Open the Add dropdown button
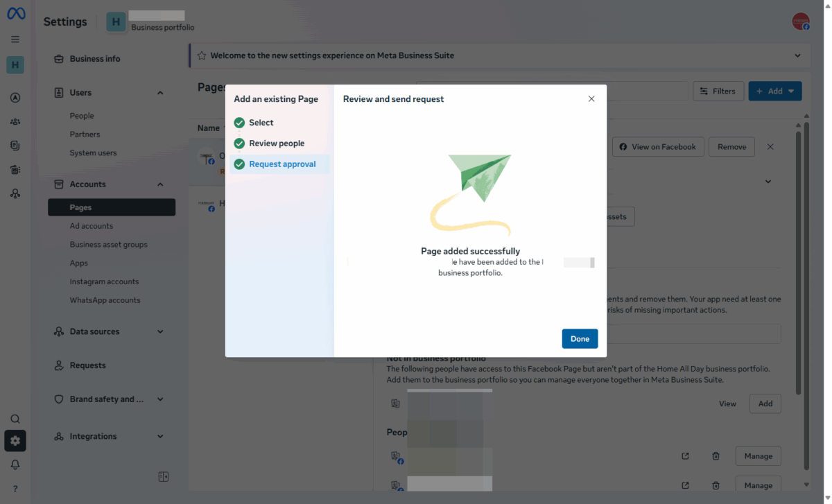Viewport: 832px width, 504px height. point(774,91)
